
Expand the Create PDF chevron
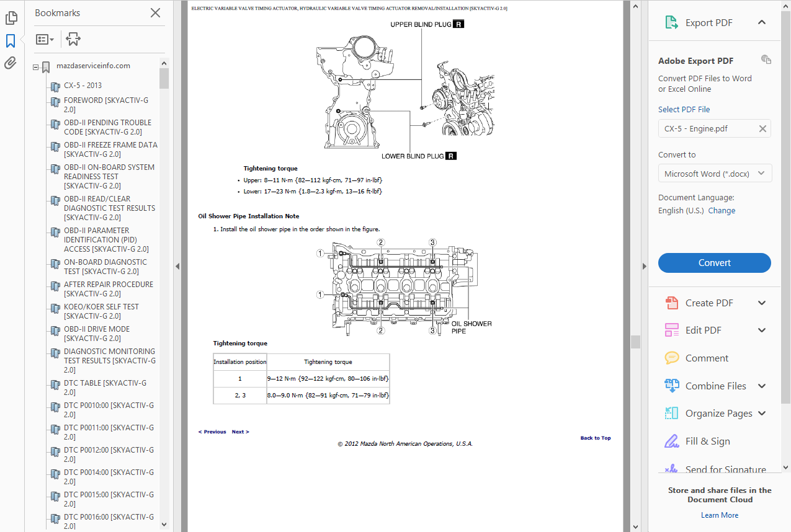(762, 303)
